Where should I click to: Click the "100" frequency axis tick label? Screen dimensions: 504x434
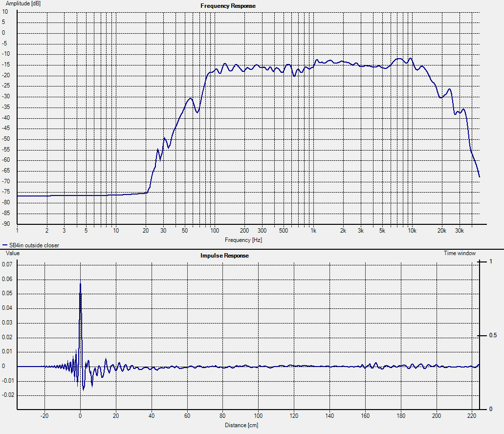[215, 231]
